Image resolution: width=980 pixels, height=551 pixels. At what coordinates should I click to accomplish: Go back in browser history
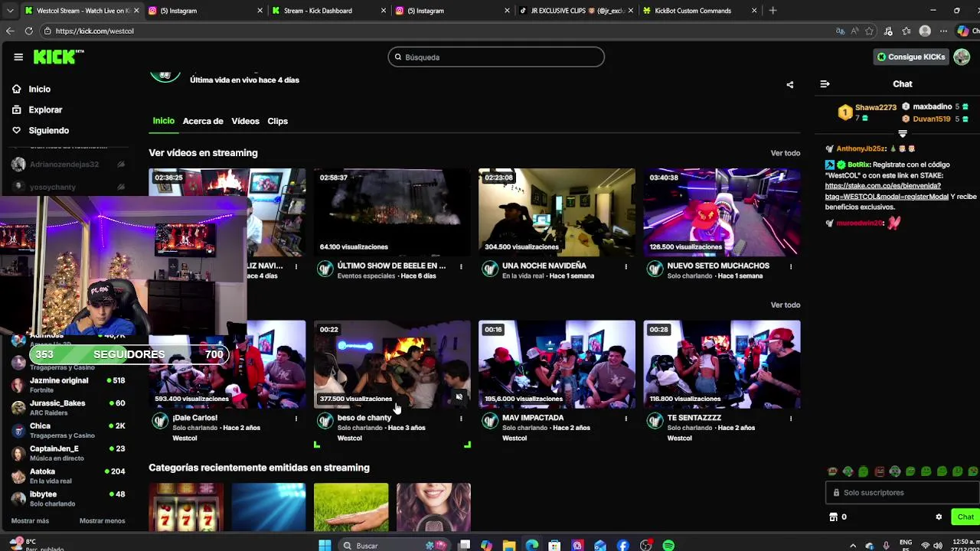click(x=9, y=31)
